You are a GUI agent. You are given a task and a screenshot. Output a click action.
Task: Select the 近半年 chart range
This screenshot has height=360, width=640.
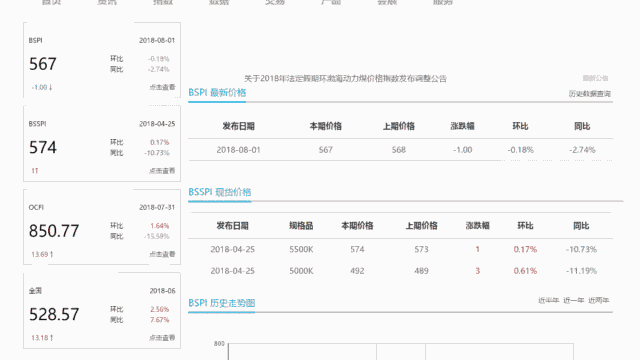548,300
